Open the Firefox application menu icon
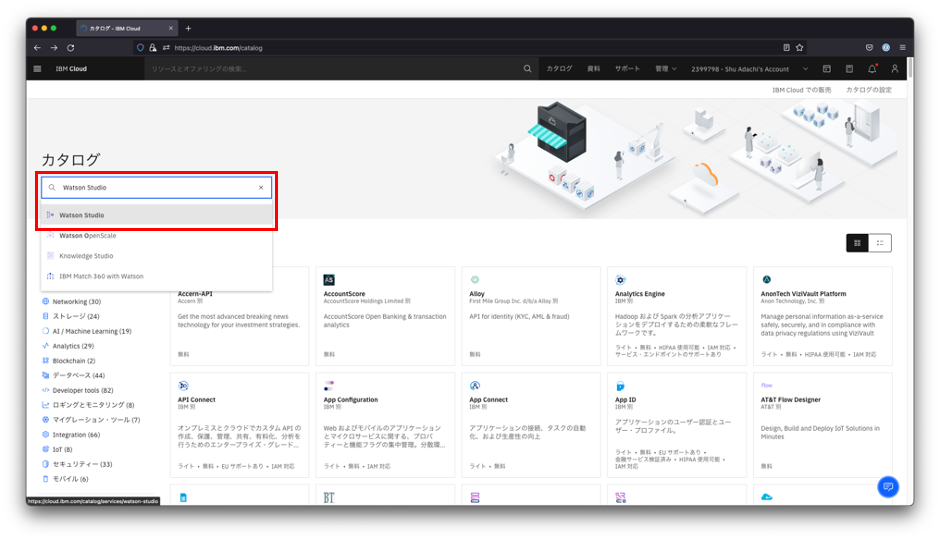Screen dimensions: 940x540 pos(902,48)
